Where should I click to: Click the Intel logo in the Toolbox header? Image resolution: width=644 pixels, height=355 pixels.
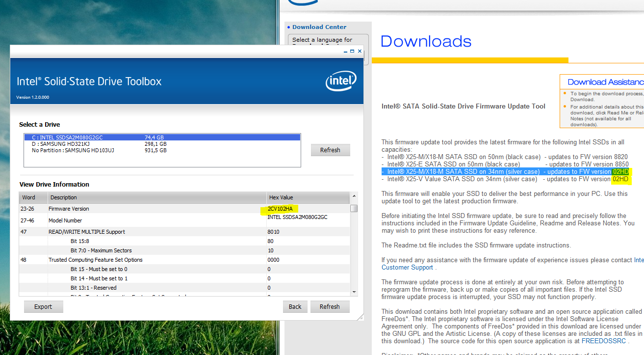pyautogui.click(x=341, y=81)
